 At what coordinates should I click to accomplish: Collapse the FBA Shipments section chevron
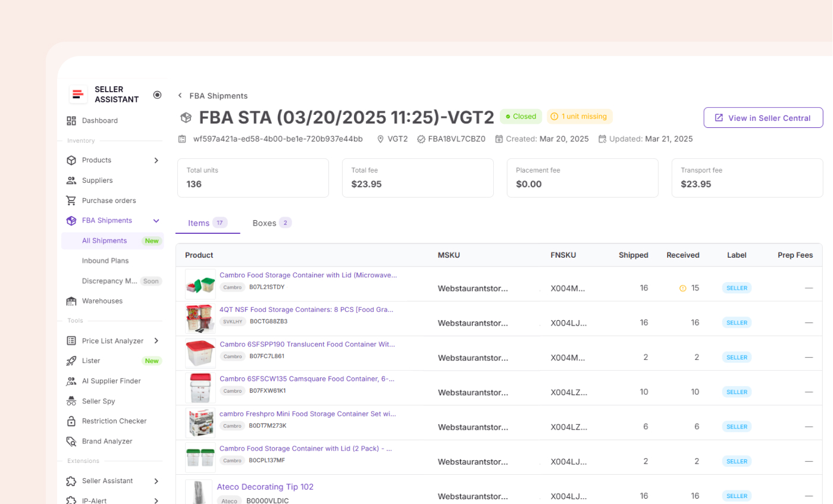pyautogui.click(x=155, y=220)
